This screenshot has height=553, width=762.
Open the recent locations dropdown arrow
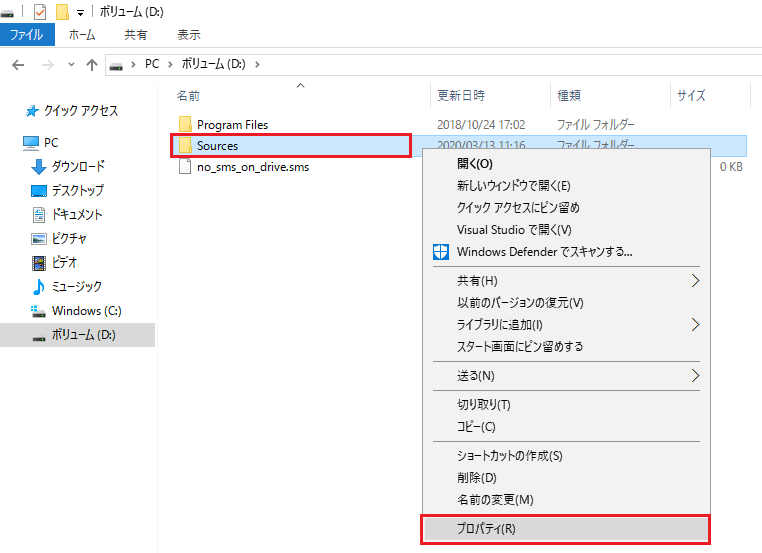[71, 65]
